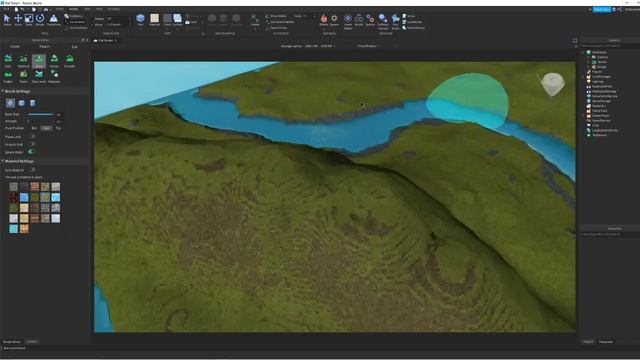The height and width of the screenshot is (360, 640).
Task: Toggle the Plane Lock switch
Action: click(32, 136)
